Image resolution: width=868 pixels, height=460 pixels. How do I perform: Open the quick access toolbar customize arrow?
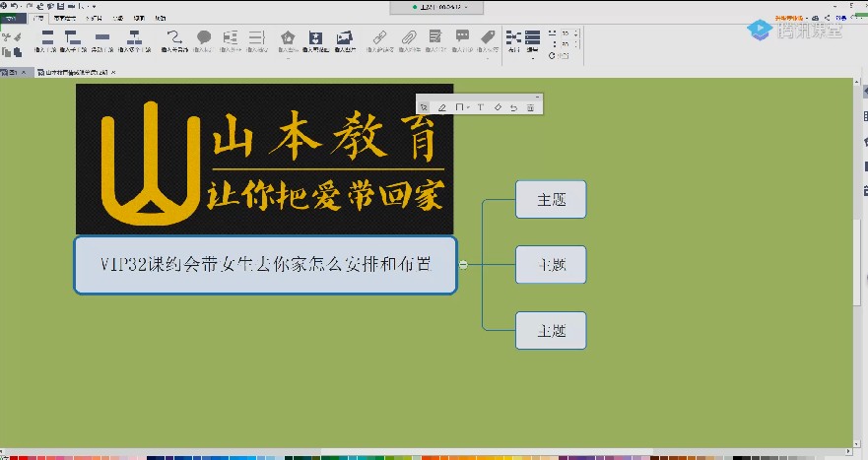point(95,6)
